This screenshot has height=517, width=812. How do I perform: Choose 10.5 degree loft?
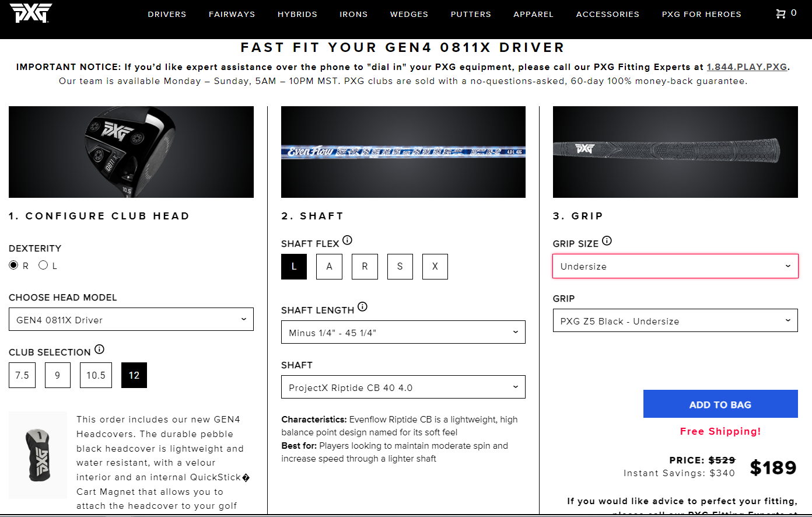tap(96, 375)
